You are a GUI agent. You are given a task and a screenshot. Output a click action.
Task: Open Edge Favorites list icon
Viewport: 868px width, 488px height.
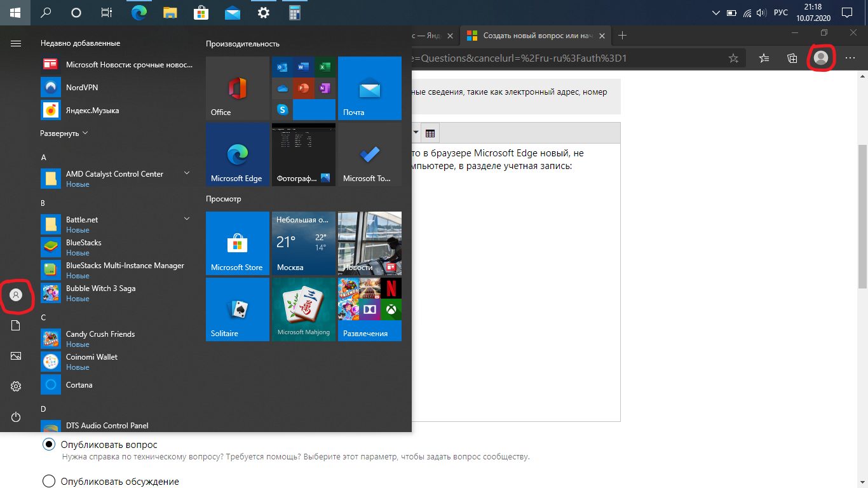tap(764, 58)
